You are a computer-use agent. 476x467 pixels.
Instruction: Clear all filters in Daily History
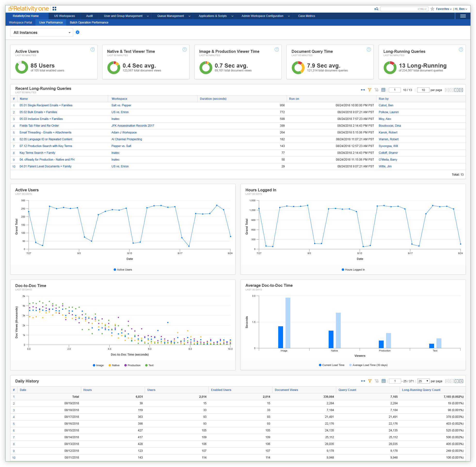click(x=377, y=381)
